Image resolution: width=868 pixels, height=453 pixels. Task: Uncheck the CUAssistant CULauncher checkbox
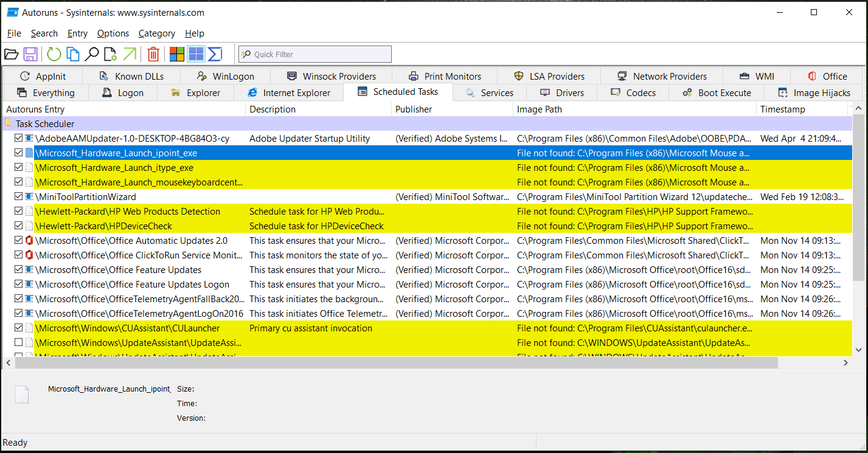pos(19,328)
